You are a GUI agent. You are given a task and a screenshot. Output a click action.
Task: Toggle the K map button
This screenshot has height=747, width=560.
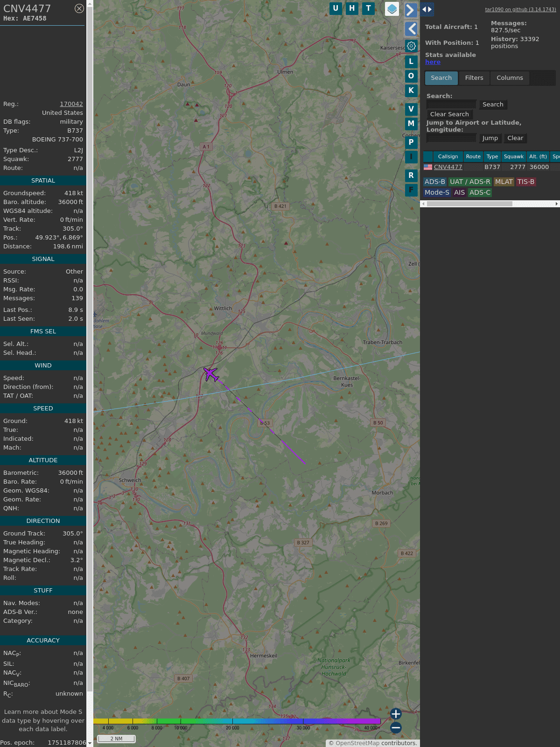point(411,91)
